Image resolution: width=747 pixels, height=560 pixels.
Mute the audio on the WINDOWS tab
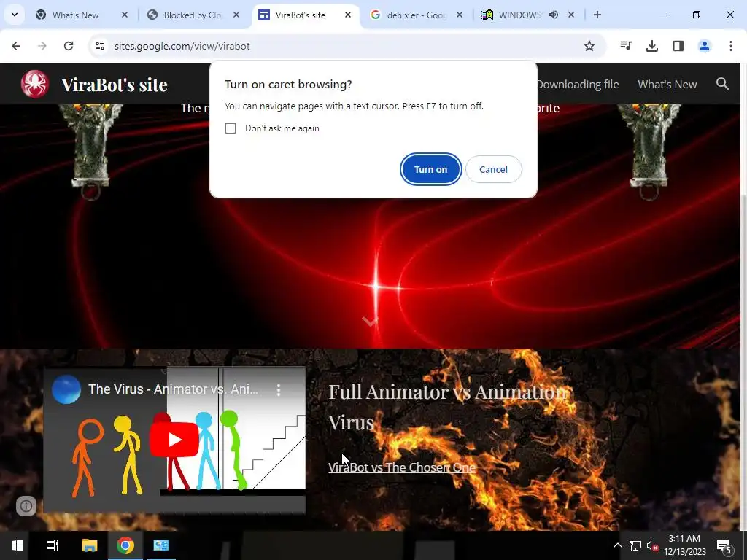[554, 15]
